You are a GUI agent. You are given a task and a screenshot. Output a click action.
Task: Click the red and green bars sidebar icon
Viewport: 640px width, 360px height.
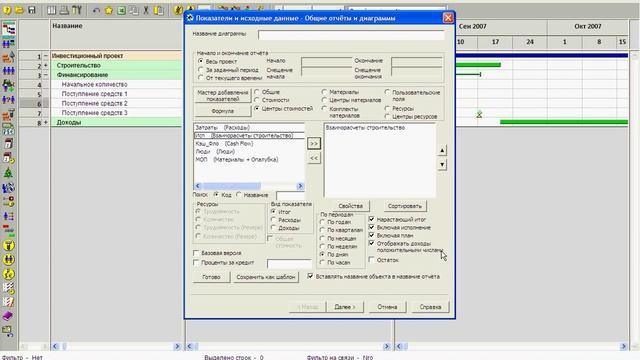coord(9,231)
